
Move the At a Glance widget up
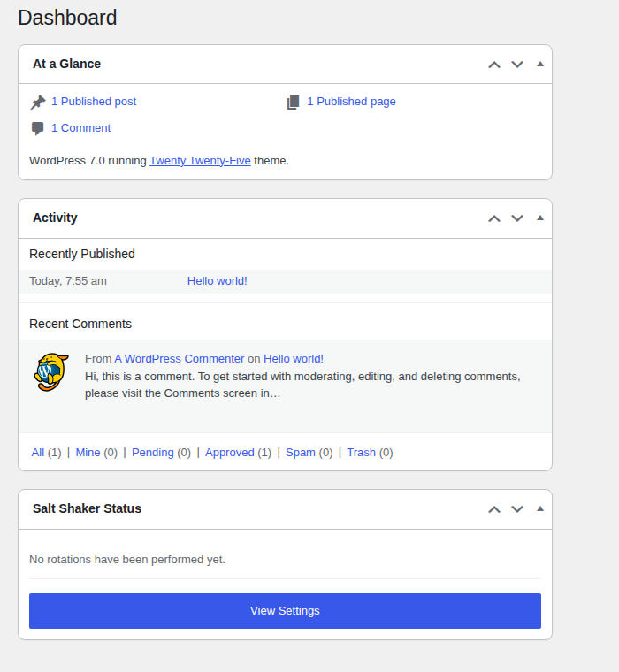pos(494,65)
